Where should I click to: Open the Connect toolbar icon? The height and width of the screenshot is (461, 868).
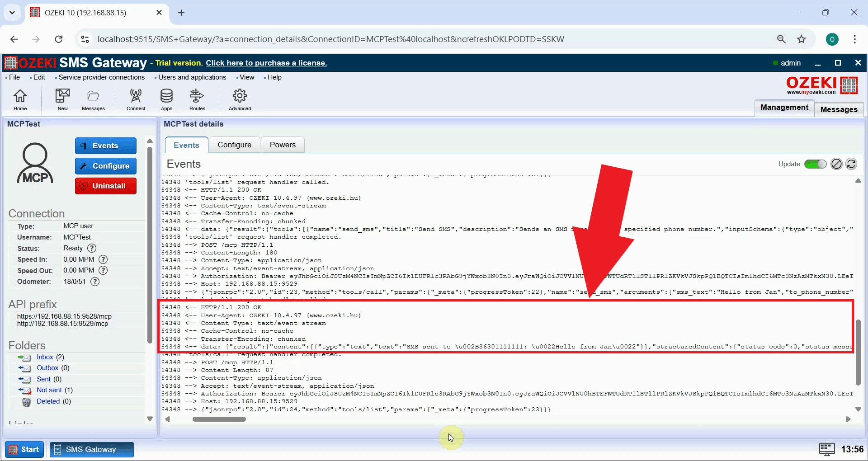tap(136, 100)
